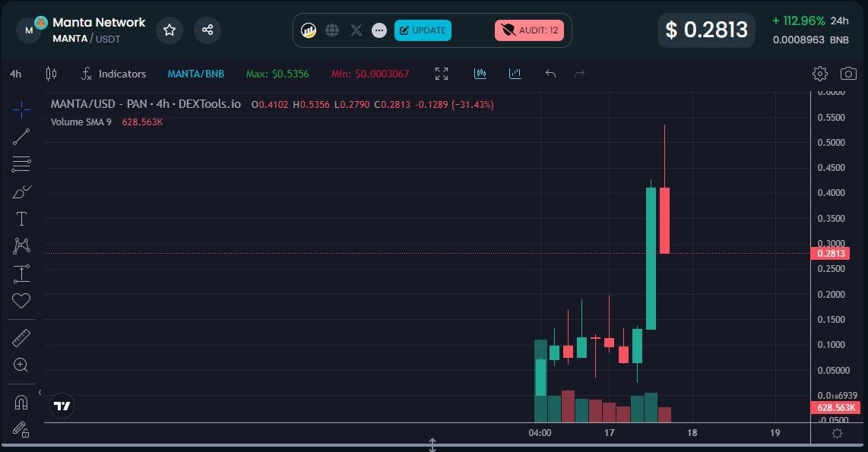Open the ellipsis more-options menu
Screen dimensions: 868x452
coord(379,30)
